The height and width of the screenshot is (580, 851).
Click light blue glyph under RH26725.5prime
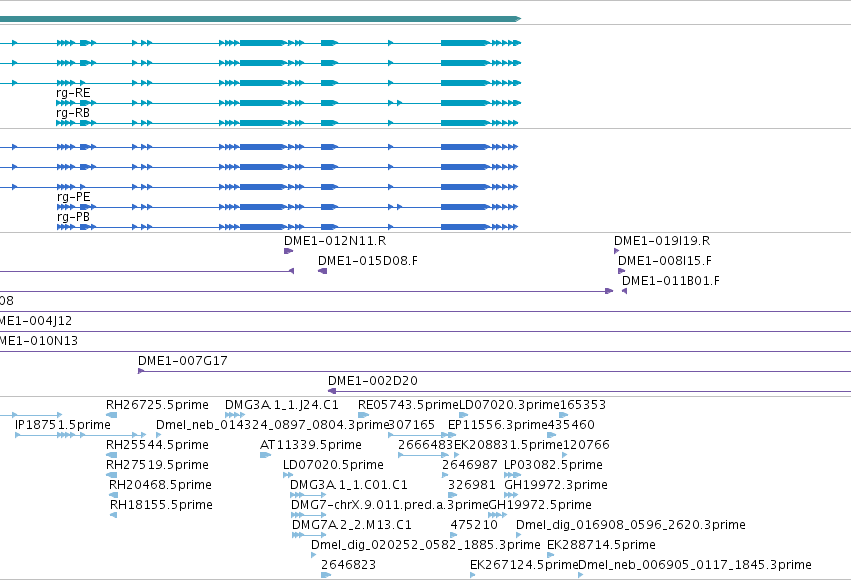[x=111, y=415]
